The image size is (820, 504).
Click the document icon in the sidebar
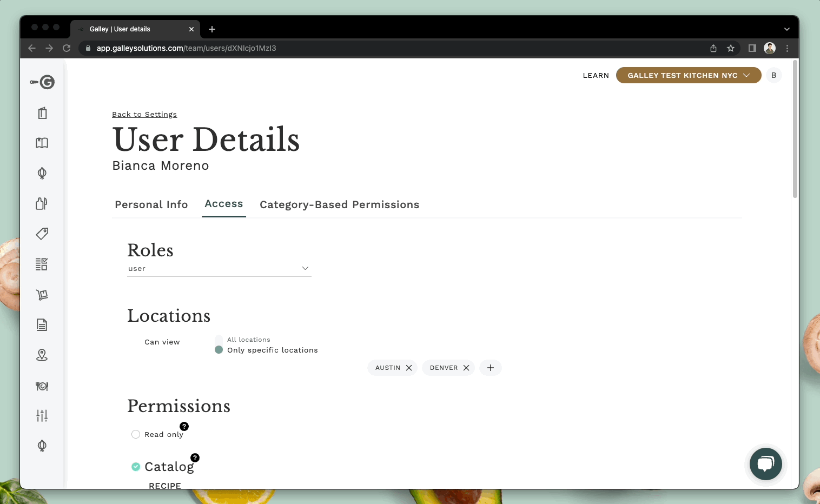coord(42,324)
